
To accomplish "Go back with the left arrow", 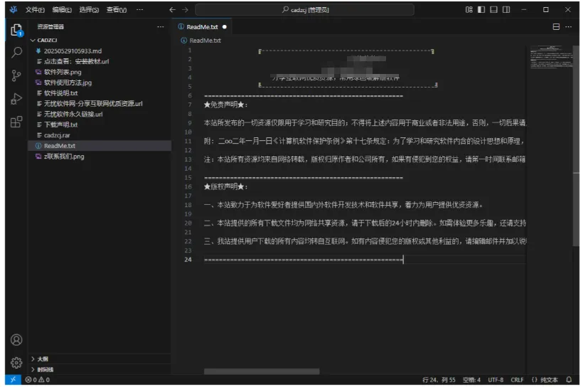I will tap(172, 10).
